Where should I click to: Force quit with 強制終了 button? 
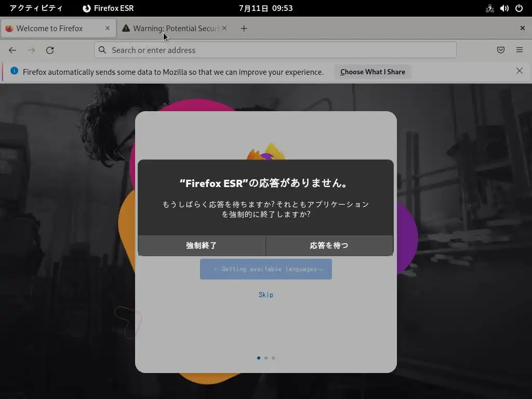[x=202, y=245]
